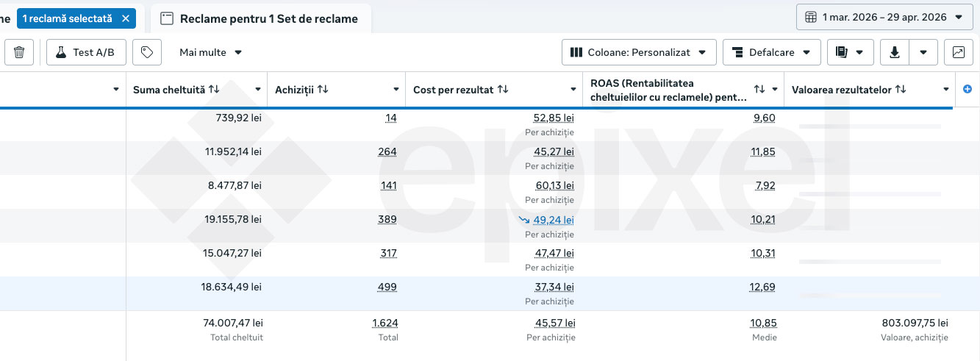Click the download export icon
The image size is (980, 361).
coord(895,52)
